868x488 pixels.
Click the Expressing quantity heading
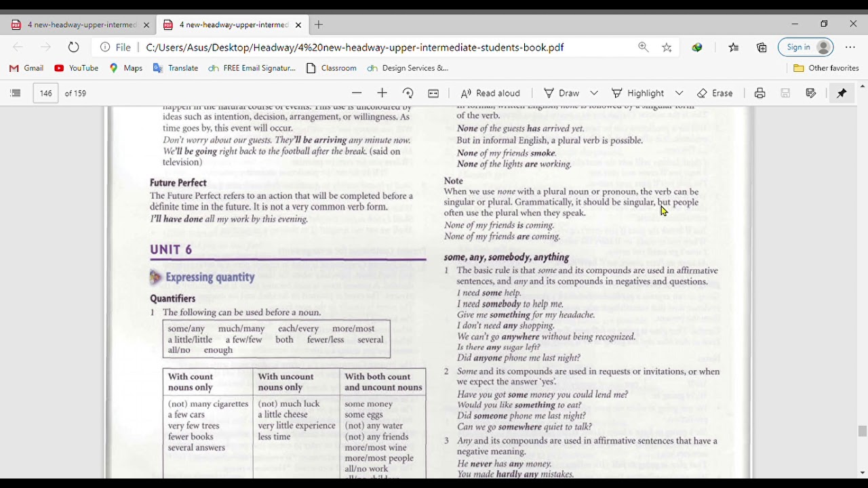pyautogui.click(x=210, y=277)
